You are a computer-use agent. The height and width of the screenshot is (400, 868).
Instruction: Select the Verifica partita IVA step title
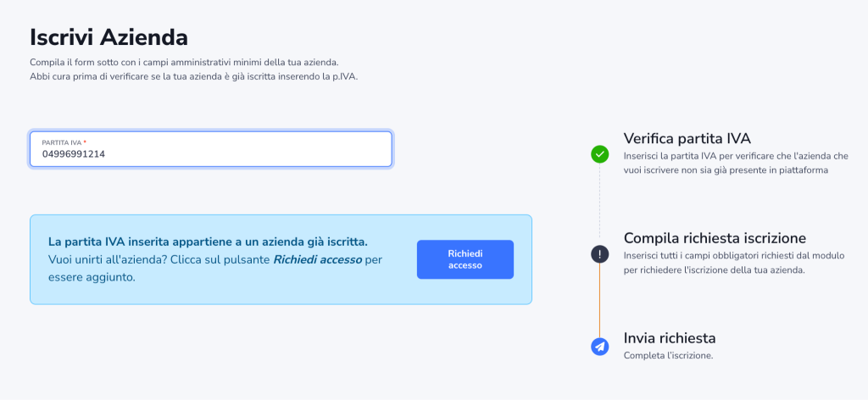pyautogui.click(x=687, y=138)
